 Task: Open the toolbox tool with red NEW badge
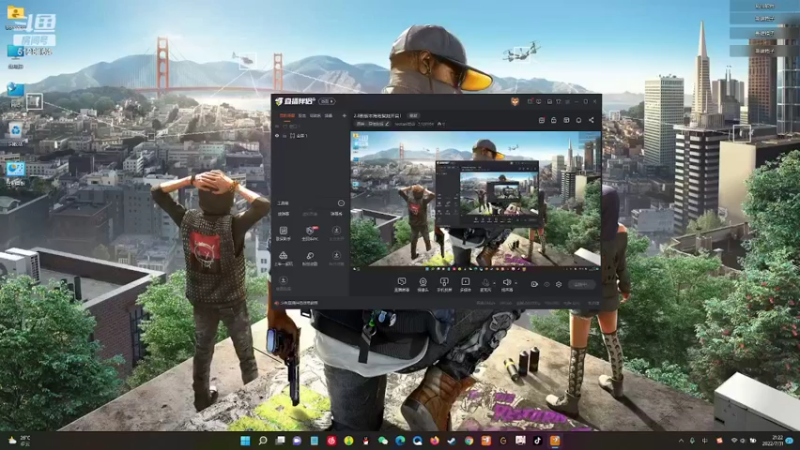point(310,233)
